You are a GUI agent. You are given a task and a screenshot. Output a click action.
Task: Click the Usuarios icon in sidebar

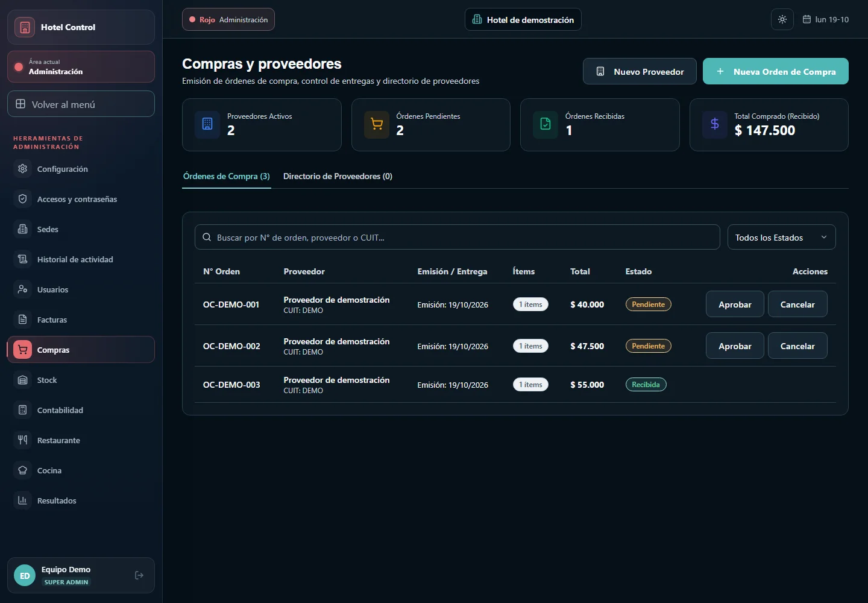22,289
